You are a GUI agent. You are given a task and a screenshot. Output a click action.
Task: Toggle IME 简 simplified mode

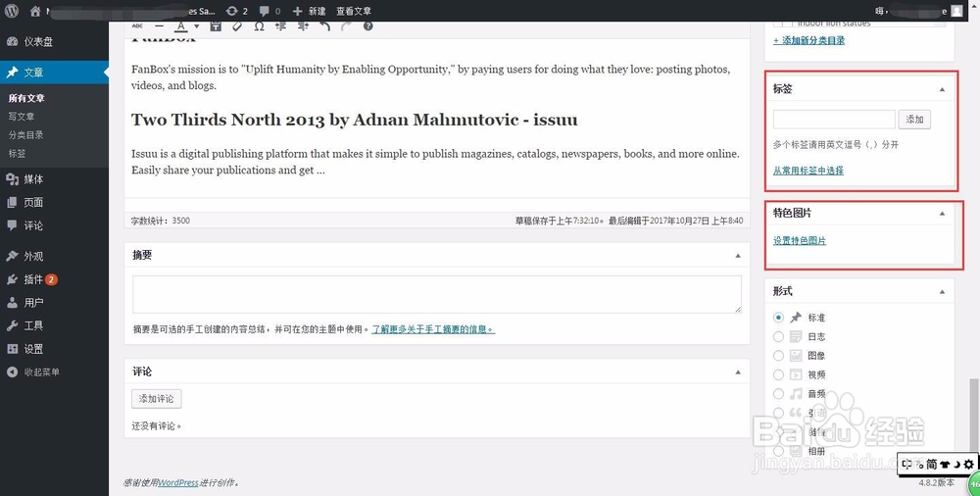pyautogui.click(x=931, y=464)
